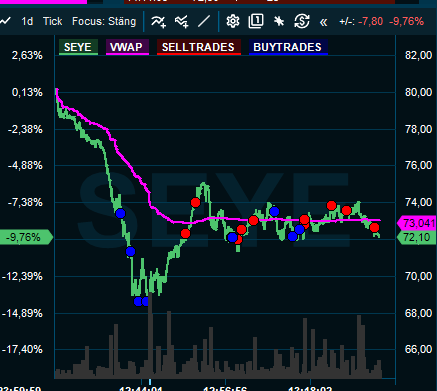437x391 pixels.
Task: Click the 80,00 price axis label
Action: pos(418,92)
